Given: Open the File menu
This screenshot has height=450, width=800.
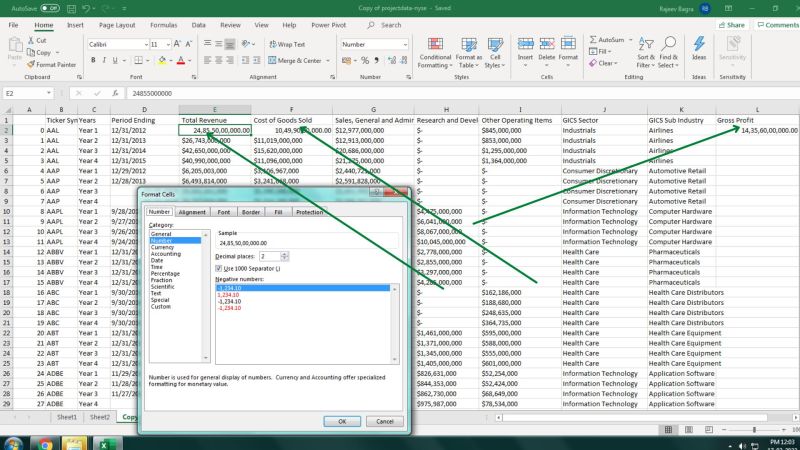Looking at the screenshot, I should tap(13, 25).
